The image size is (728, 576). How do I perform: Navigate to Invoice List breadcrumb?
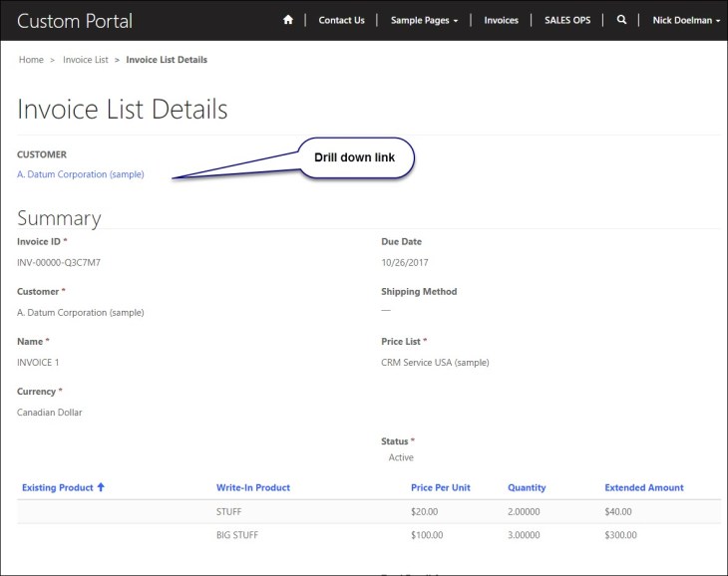pos(86,60)
